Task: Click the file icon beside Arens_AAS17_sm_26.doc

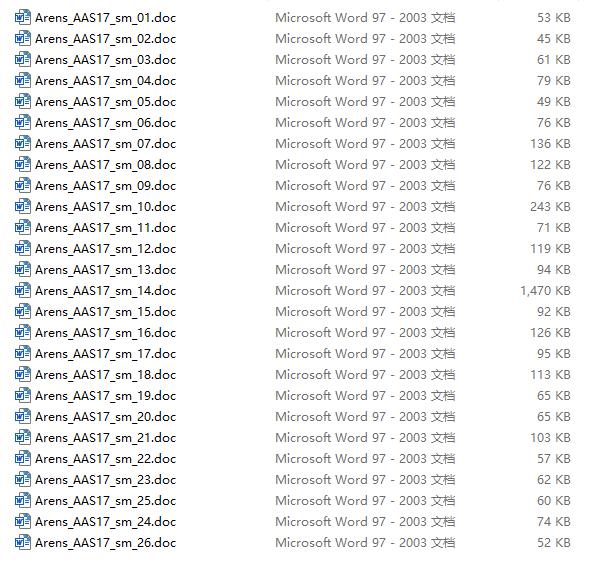Action: [23, 542]
